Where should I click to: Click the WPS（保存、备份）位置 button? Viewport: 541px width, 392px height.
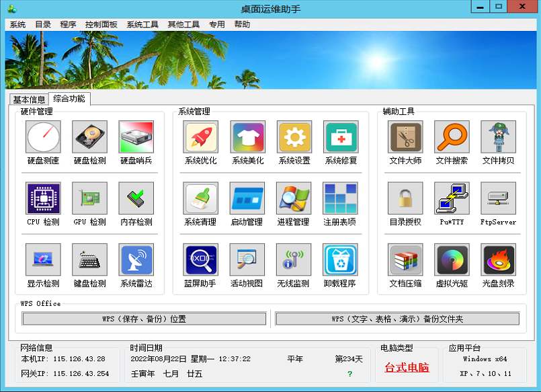(x=144, y=319)
